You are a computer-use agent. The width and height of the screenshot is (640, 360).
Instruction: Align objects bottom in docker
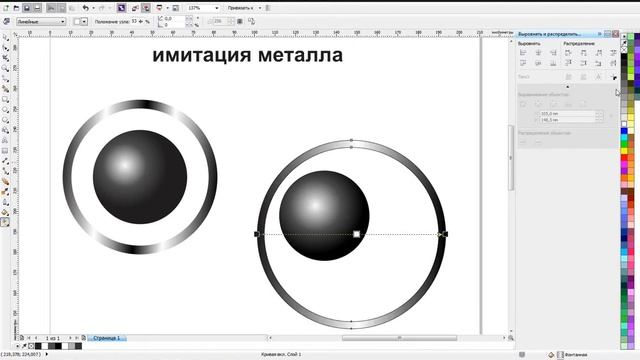click(x=553, y=63)
